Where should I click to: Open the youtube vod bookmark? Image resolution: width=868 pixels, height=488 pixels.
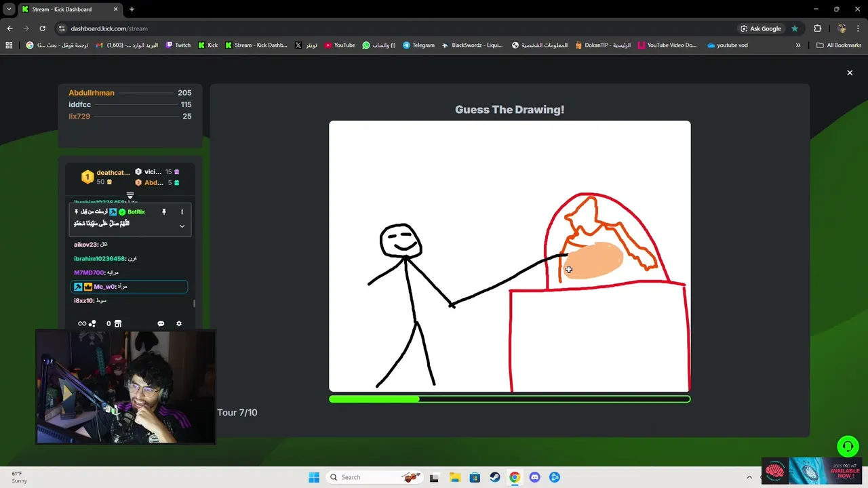tap(727, 45)
